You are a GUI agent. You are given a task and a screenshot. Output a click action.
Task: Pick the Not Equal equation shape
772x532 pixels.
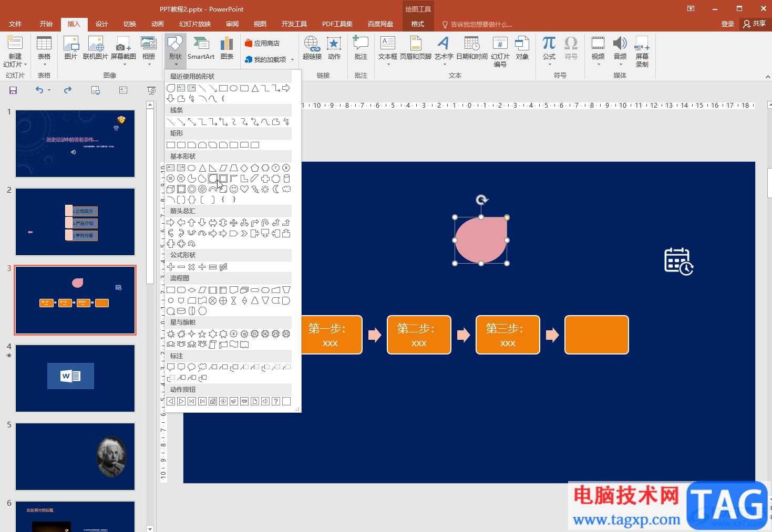tap(223, 267)
